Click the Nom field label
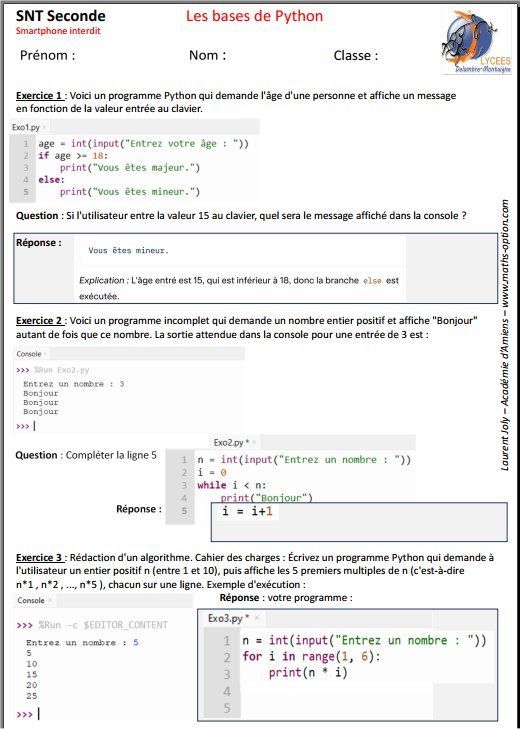521x729 pixels. pyautogui.click(x=207, y=55)
